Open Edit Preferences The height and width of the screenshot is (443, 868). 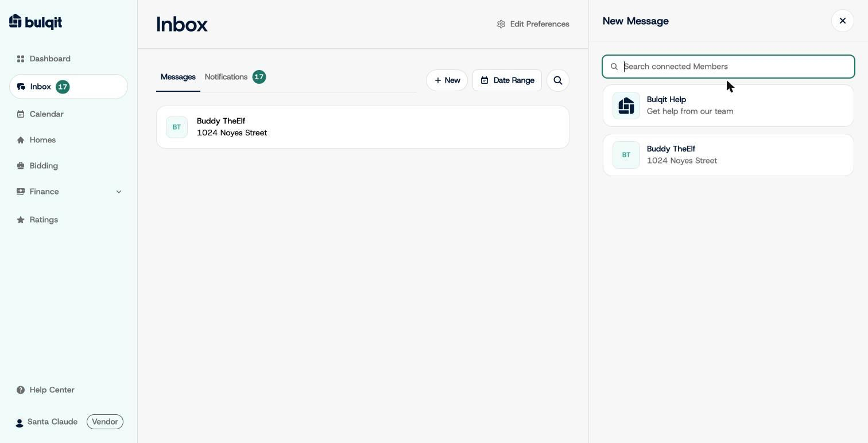tap(533, 24)
